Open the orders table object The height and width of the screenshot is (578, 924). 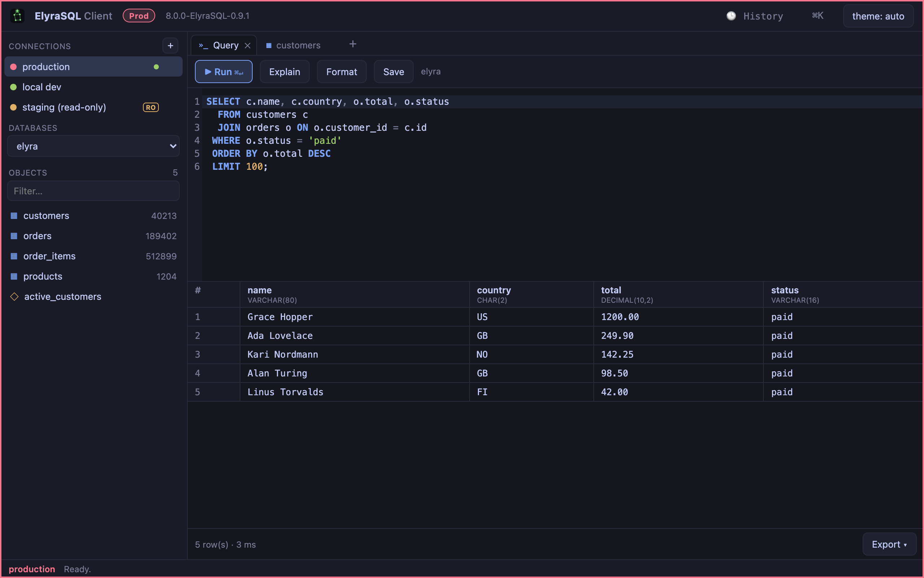(x=93, y=236)
